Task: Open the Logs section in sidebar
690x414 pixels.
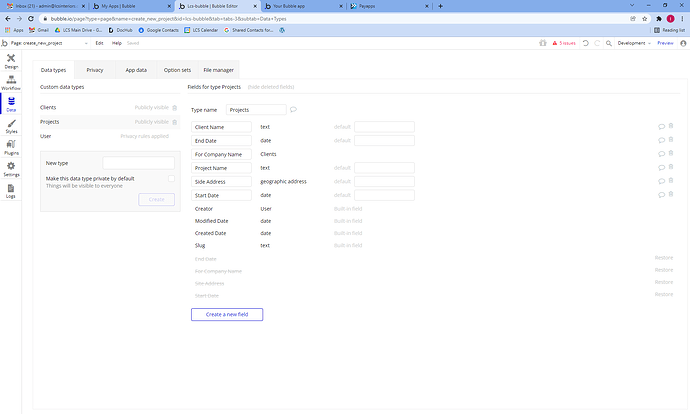Action: (x=11, y=191)
